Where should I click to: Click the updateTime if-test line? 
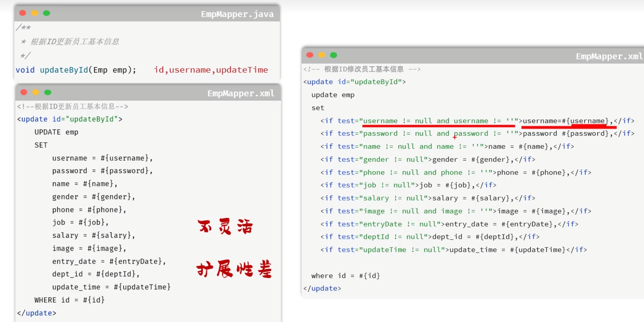[453, 250]
